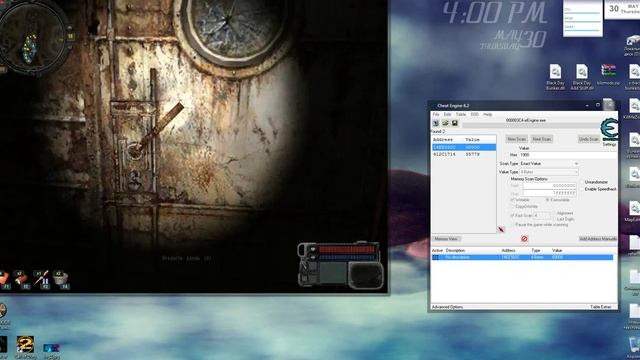Open the Black Day Bunker.dll desktop file
The image size is (640, 360).
(555, 77)
